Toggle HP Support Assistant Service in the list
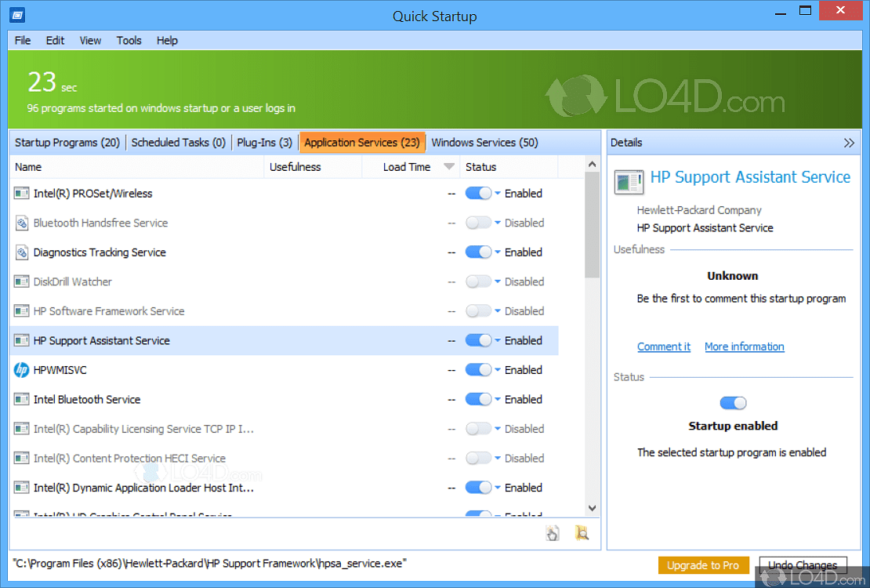This screenshot has width=870, height=588. click(x=478, y=340)
